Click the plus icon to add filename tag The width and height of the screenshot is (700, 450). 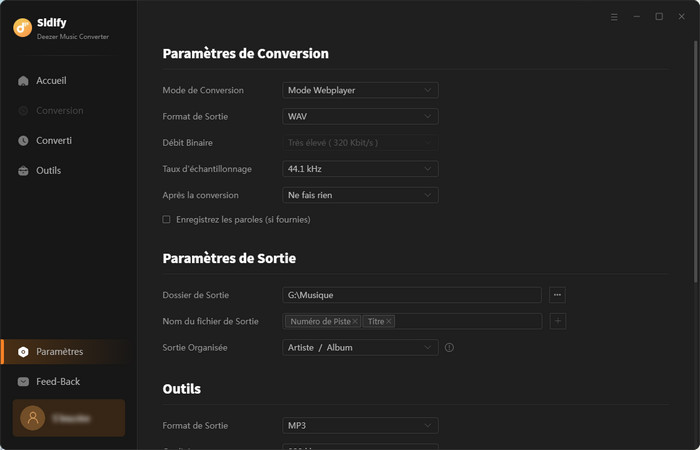point(557,321)
